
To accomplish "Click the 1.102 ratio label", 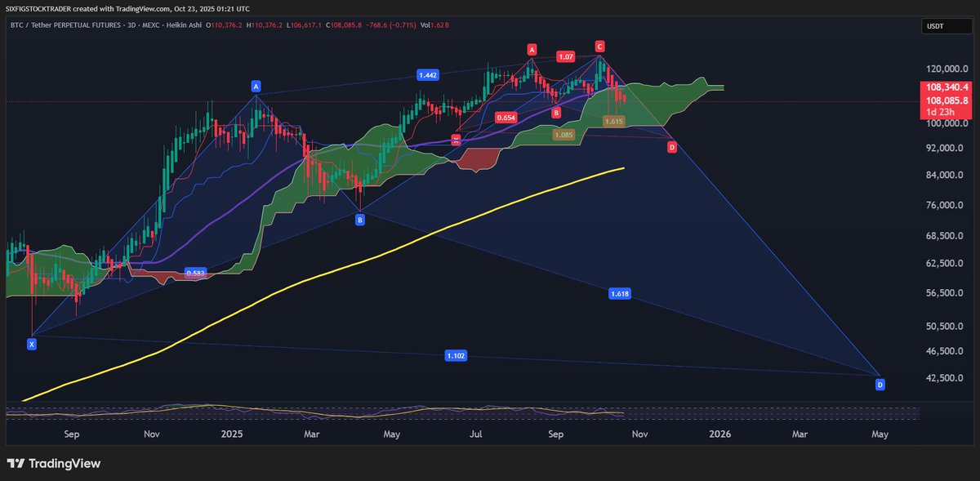I will pyautogui.click(x=457, y=355).
